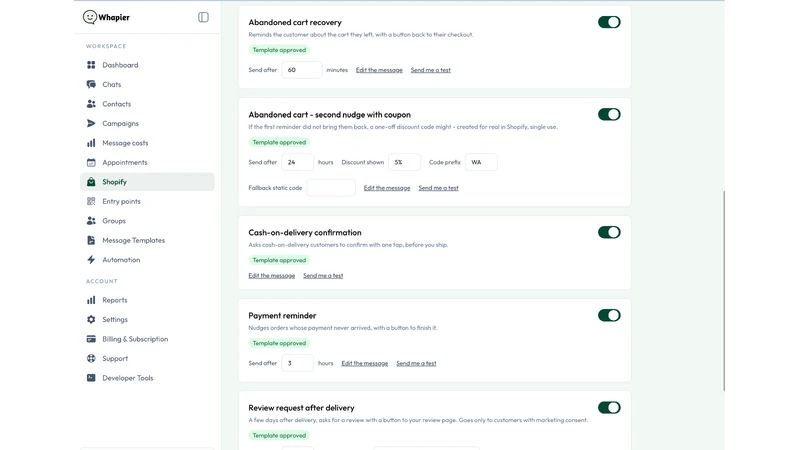Click Send me a test for second nudge coupon
Screen dimensions: 800x450
438,188
